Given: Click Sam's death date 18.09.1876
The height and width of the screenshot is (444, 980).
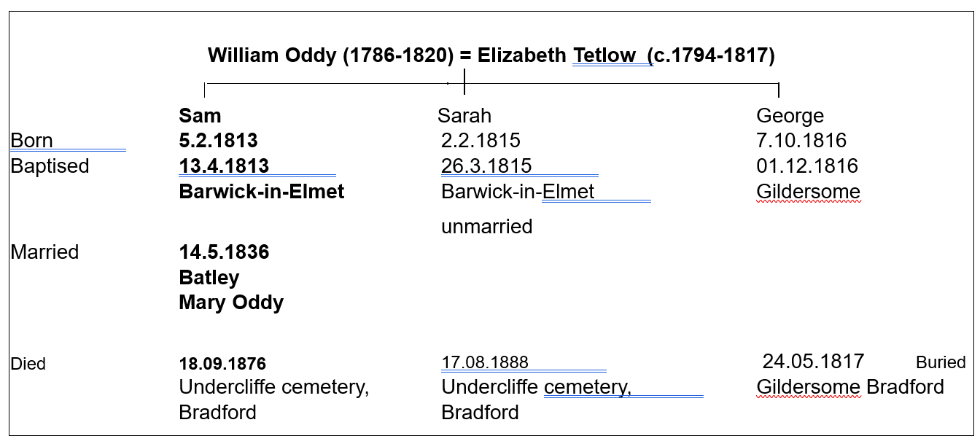Looking at the screenshot, I should click(222, 364).
